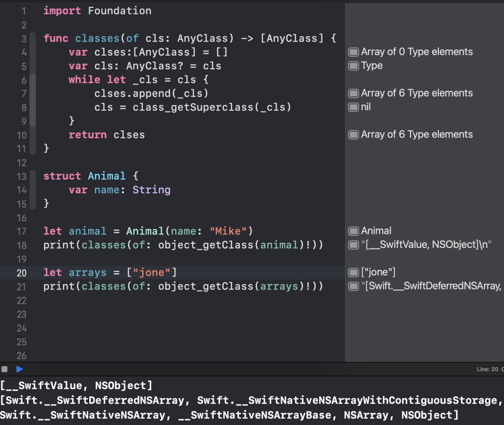504x425 pixels.
Task: Click object_getClass on line 21
Action: pyautogui.click(x=206, y=286)
